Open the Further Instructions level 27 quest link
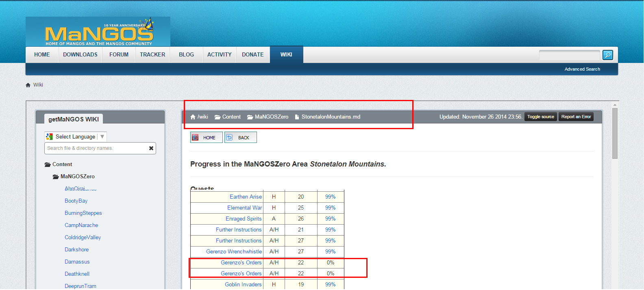 (x=239, y=240)
